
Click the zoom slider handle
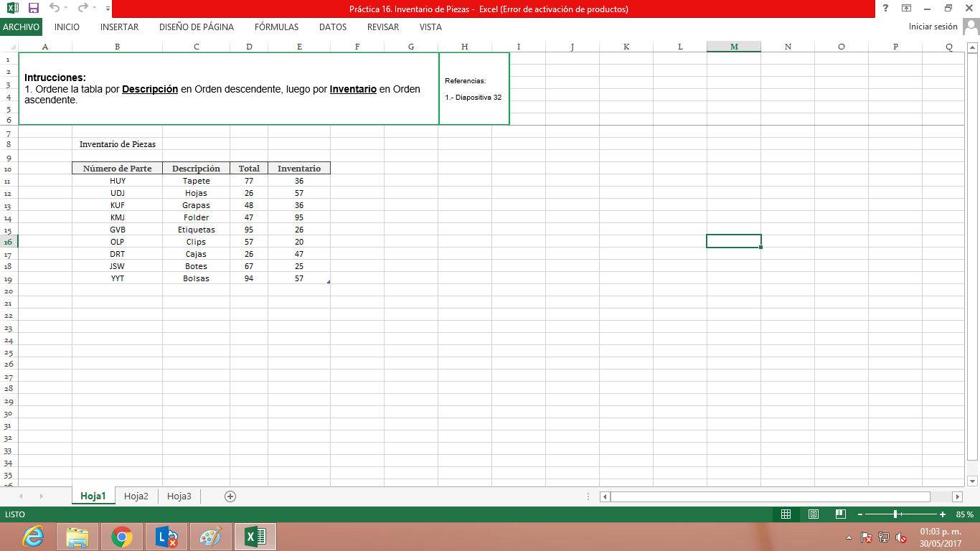[x=896, y=514]
